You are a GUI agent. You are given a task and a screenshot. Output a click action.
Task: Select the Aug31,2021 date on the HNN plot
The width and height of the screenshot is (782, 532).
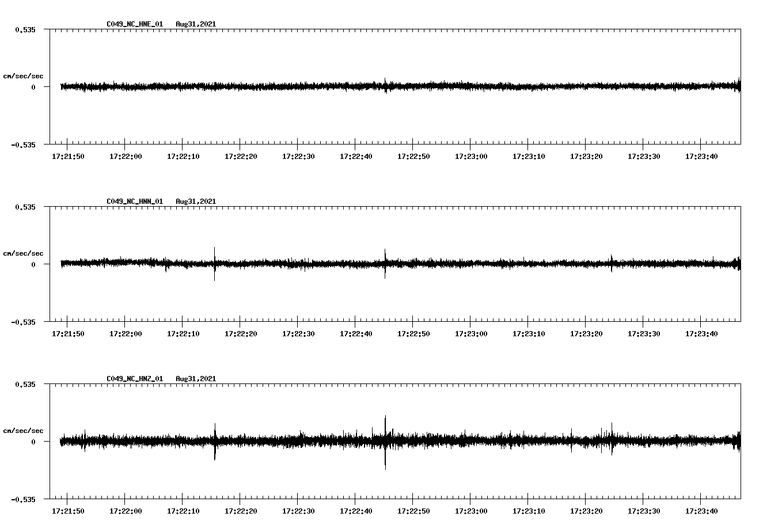196,202
